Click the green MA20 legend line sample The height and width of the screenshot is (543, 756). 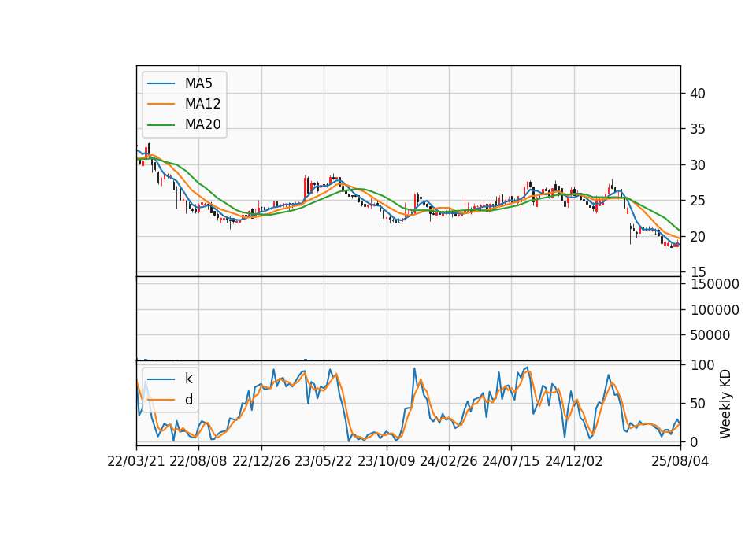tap(161, 124)
